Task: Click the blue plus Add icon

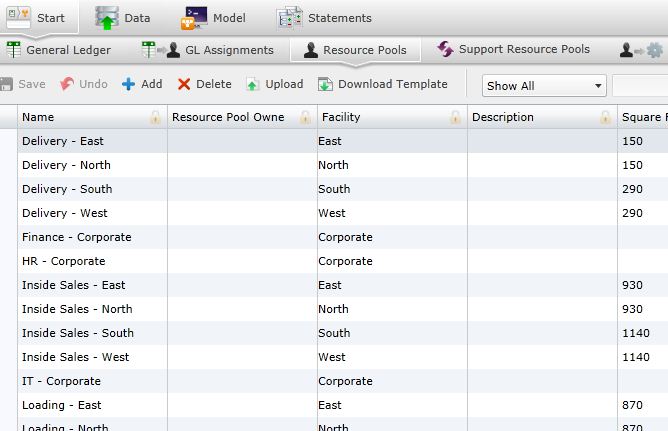Action: click(128, 85)
